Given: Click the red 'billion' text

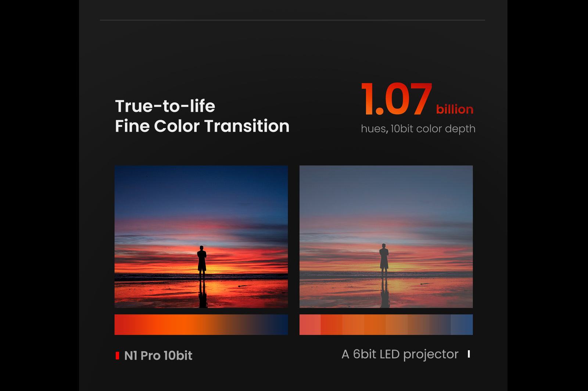Looking at the screenshot, I should 455,109.
